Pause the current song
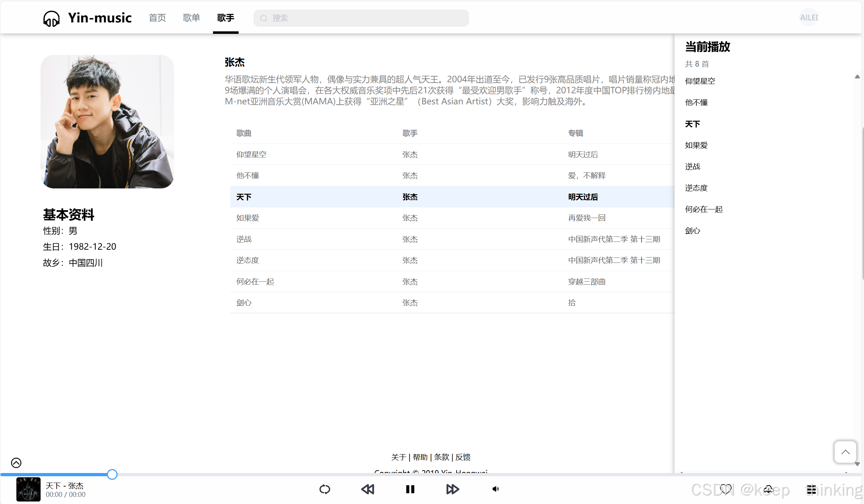The width and height of the screenshot is (864, 504). (410, 489)
